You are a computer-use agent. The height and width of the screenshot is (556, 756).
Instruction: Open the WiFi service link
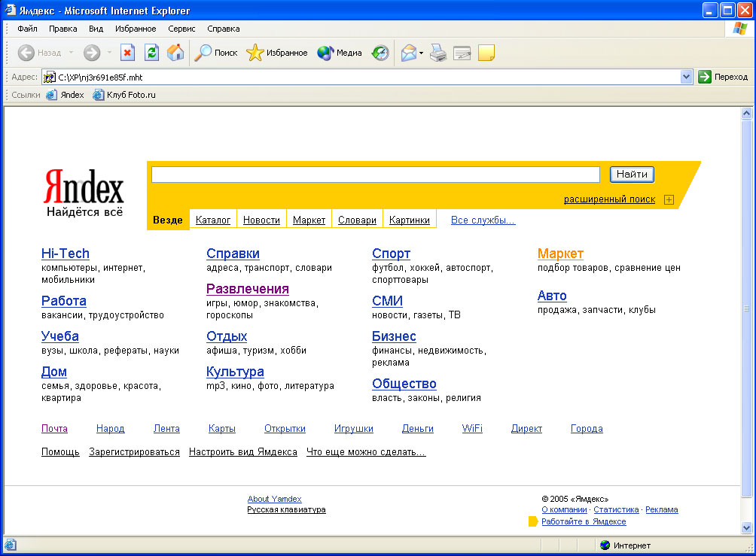pyautogui.click(x=472, y=428)
